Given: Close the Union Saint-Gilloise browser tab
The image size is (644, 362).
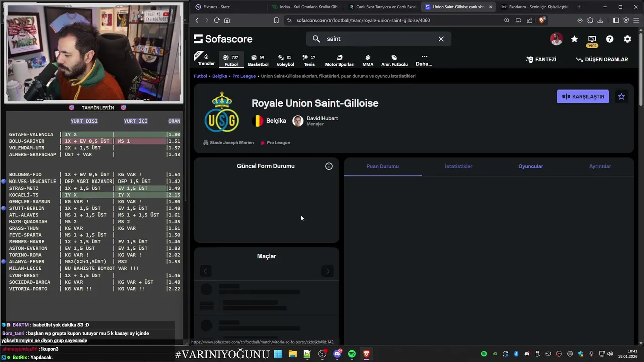Looking at the screenshot, I should [490, 7].
